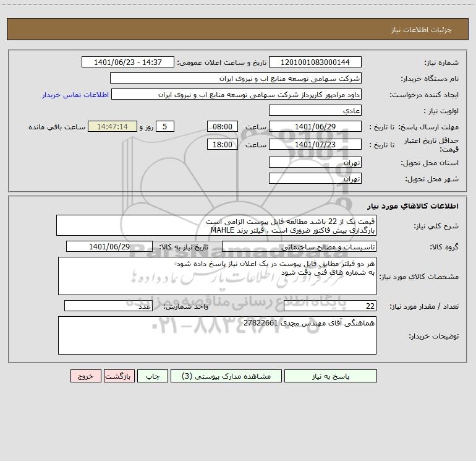Click the remaining days field 5
Viewport: 476px width, 461px height.
tap(165, 126)
